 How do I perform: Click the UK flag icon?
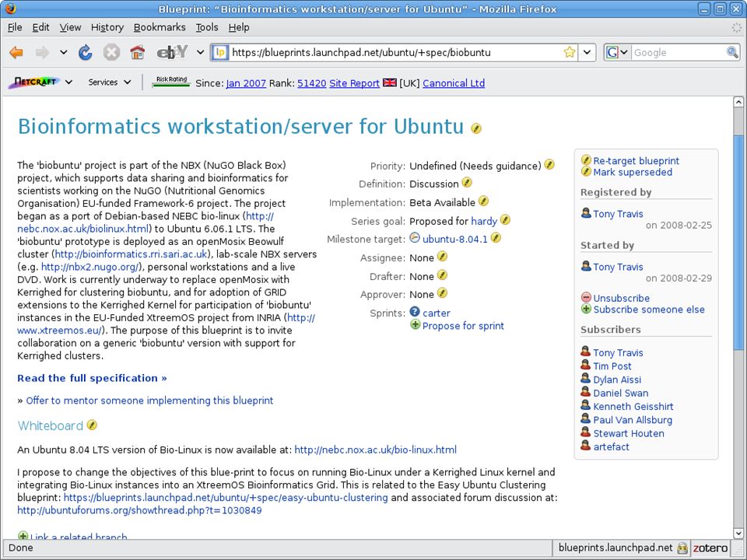(390, 83)
